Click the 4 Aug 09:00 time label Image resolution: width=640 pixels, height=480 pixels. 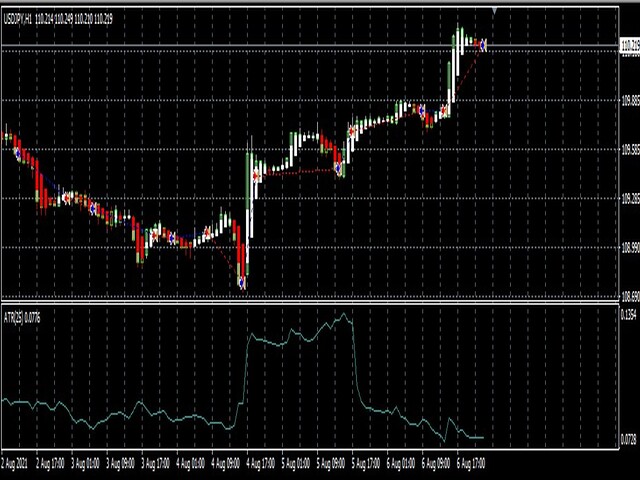[226, 464]
